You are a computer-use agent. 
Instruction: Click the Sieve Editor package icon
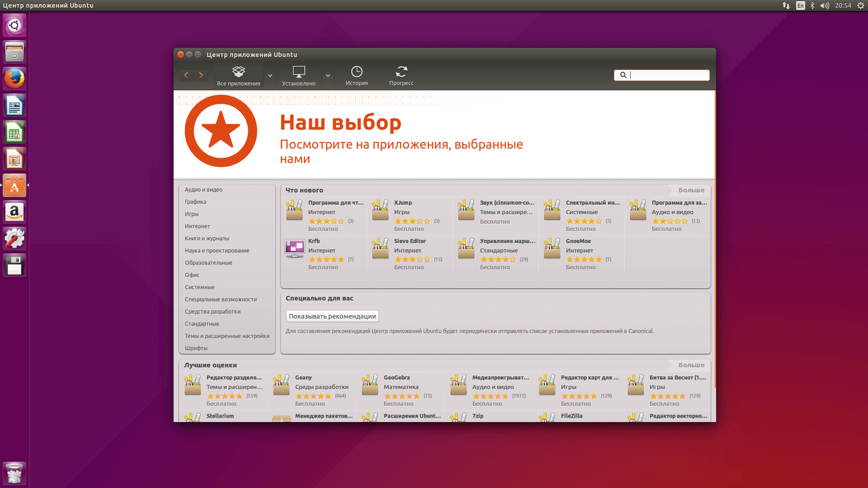pyautogui.click(x=380, y=249)
